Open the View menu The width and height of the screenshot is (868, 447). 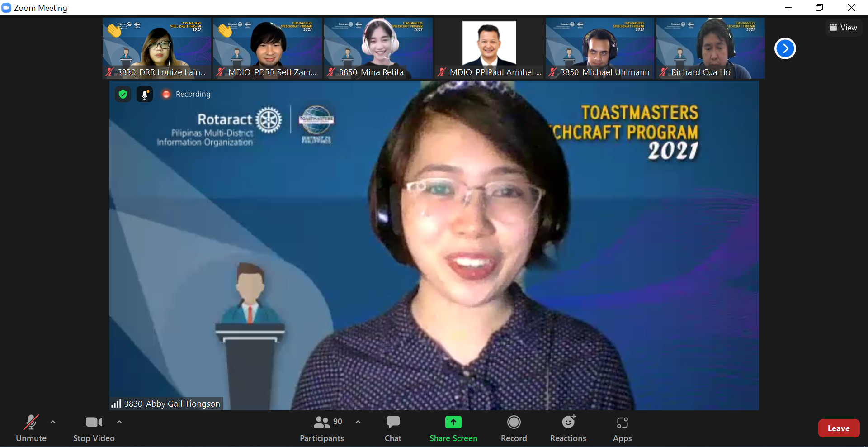tap(844, 27)
